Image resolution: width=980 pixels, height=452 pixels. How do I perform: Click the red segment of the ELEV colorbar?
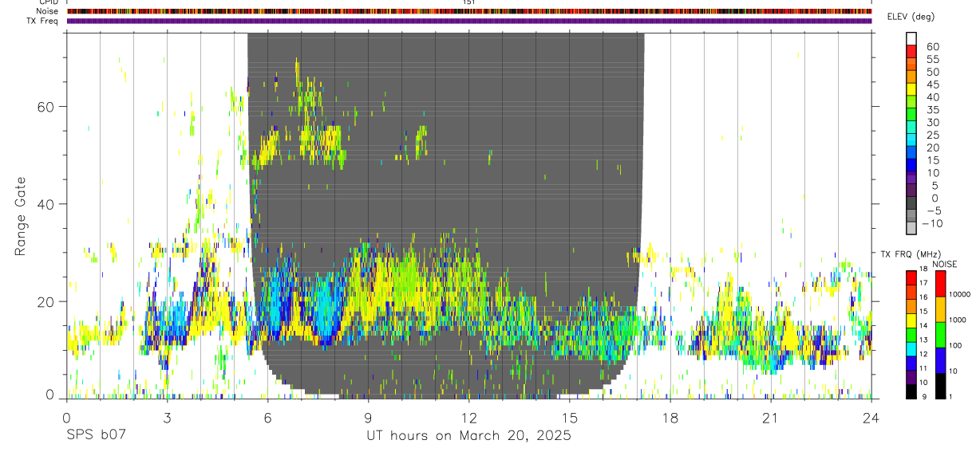pos(911,51)
